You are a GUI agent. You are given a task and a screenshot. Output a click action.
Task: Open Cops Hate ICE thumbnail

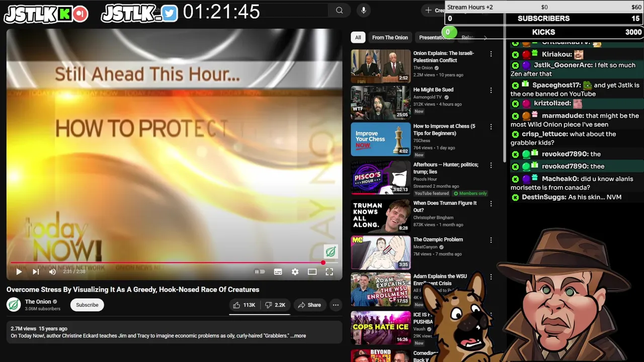tap(380, 327)
